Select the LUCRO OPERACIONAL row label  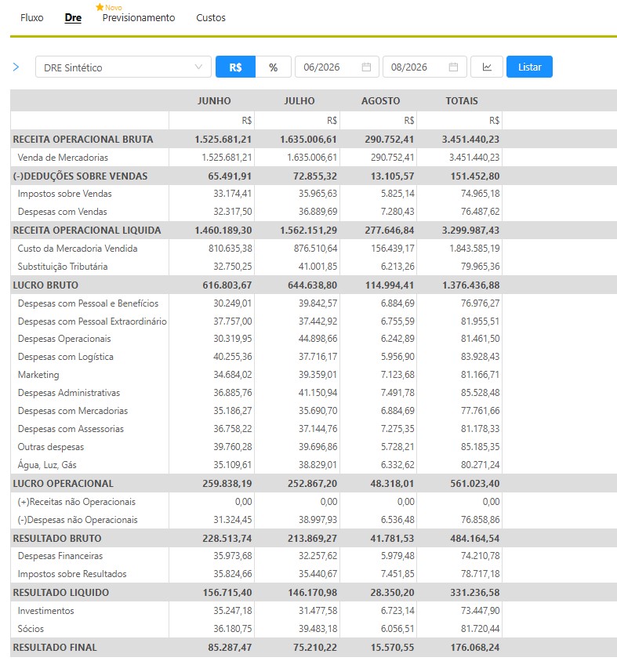[x=63, y=484]
